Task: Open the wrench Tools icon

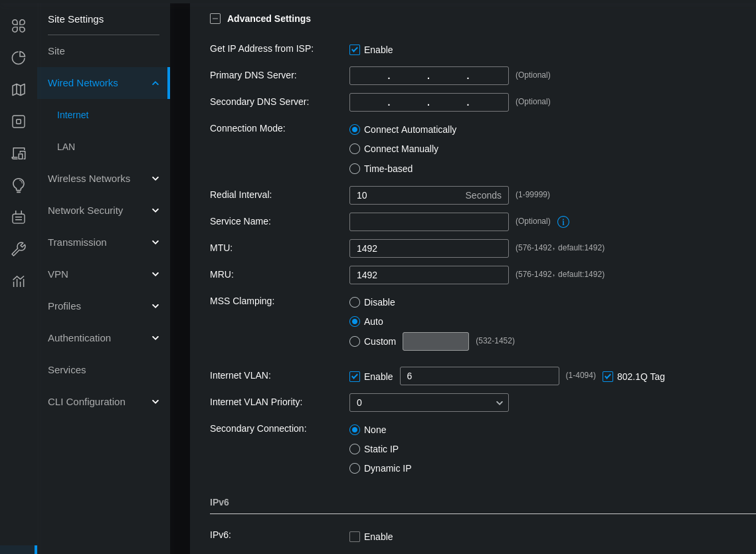Action: (19, 249)
